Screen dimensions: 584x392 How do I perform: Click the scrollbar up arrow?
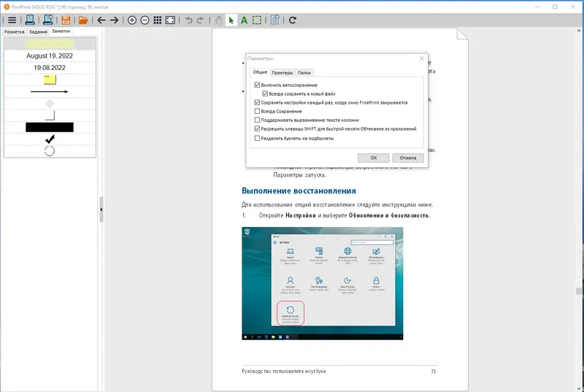(580, 31)
